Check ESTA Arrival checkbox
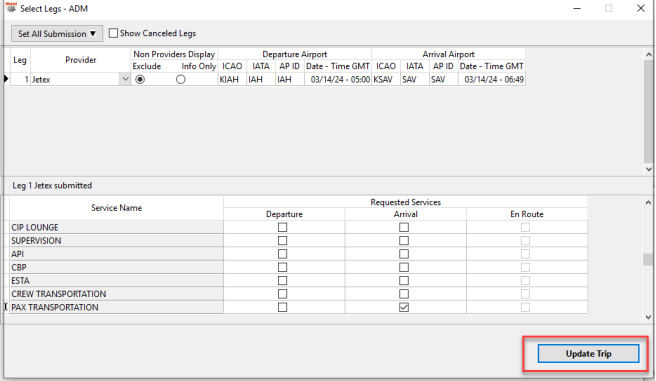The width and height of the screenshot is (656, 381). pos(404,281)
